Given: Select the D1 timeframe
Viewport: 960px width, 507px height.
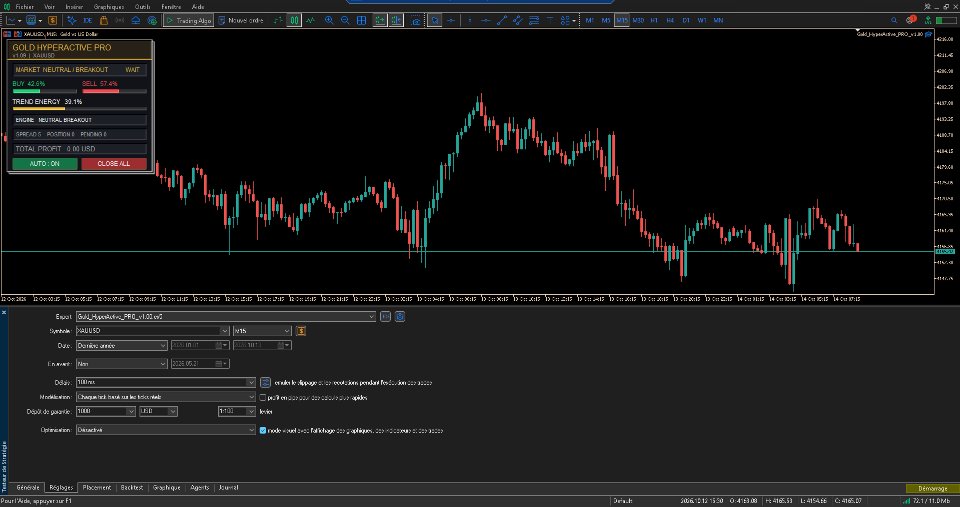Looking at the screenshot, I should click(686, 20).
